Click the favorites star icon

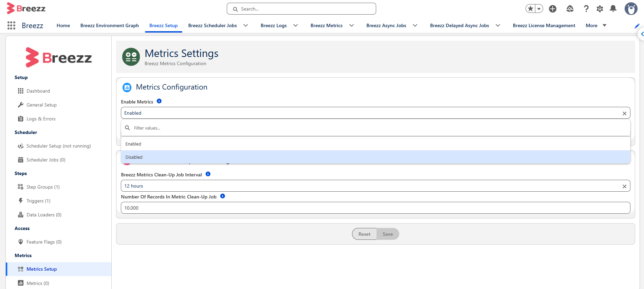tap(530, 9)
